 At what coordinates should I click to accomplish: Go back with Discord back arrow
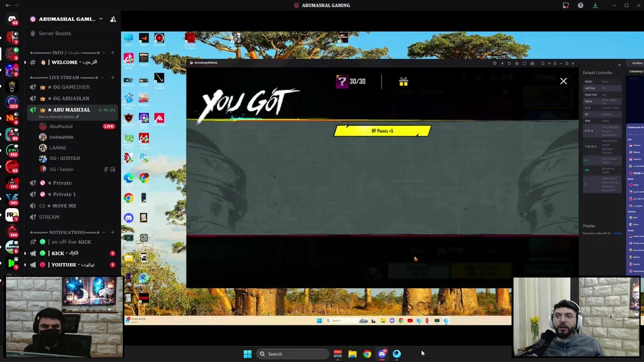click(8, 6)
